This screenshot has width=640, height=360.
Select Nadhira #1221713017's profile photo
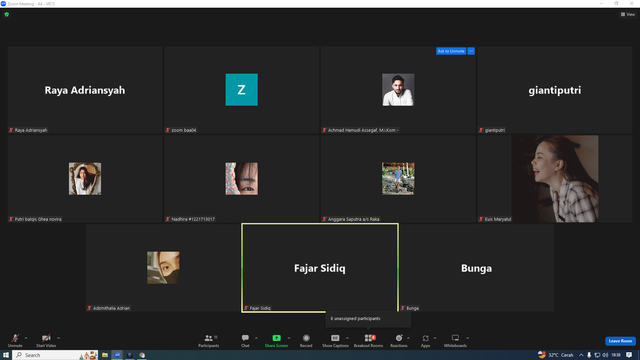242,179
